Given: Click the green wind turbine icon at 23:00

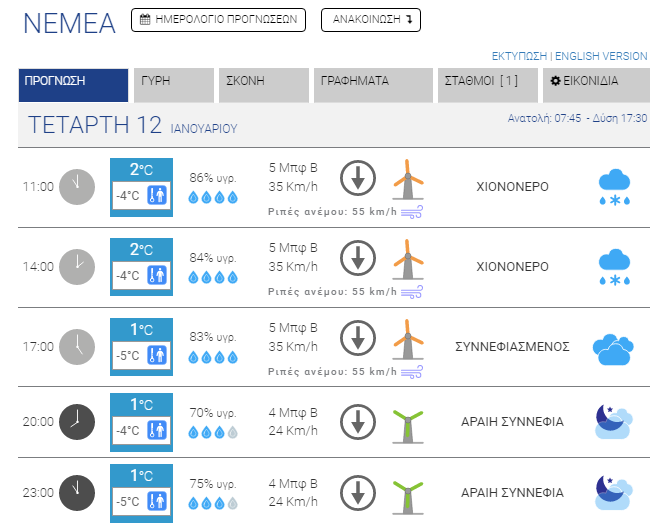Looking at the screenshot, I should pyautogui.click(x=407, y=493).
